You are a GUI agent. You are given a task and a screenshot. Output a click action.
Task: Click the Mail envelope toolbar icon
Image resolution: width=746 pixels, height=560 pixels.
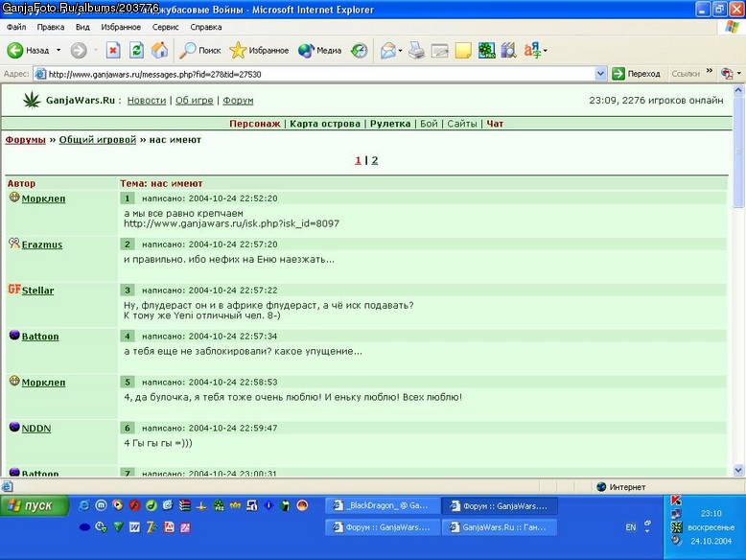coord(387,50)
